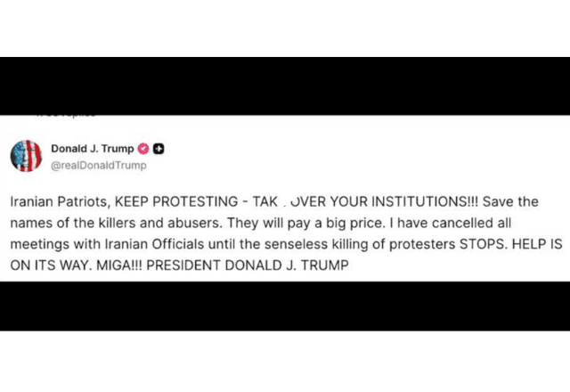
Task: Click the black bar below the post
Action: 285,306
